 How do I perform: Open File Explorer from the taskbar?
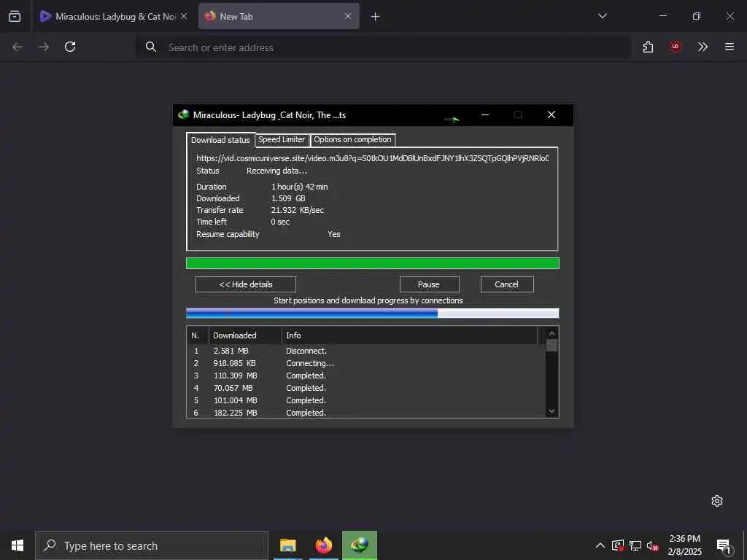click(x=287, y=545)
